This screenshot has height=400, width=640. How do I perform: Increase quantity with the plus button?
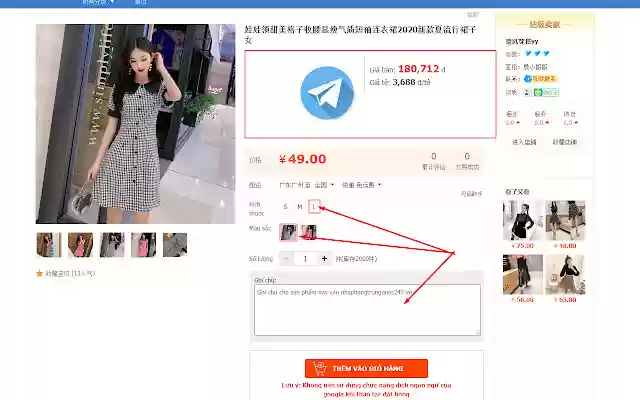324,259
